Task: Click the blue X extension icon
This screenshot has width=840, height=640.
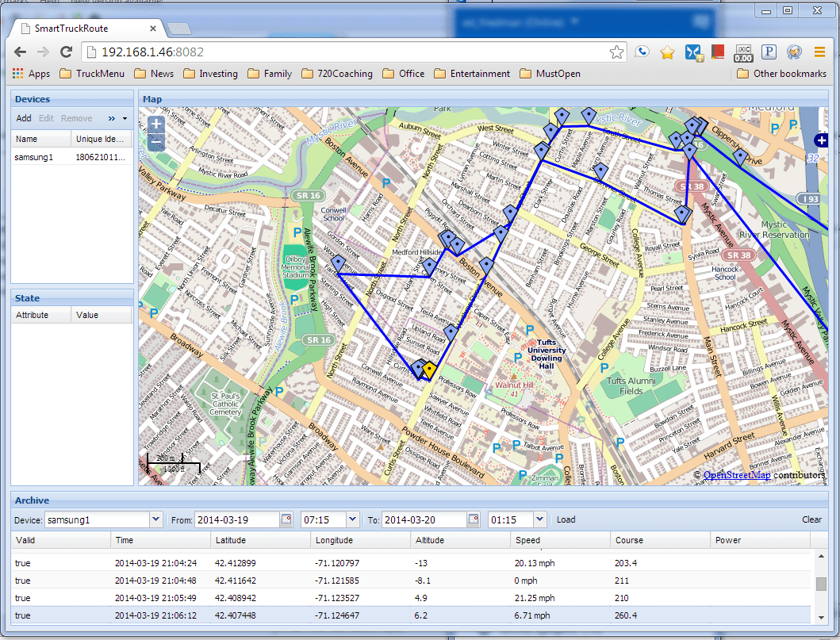Action: tap(693, 52)
